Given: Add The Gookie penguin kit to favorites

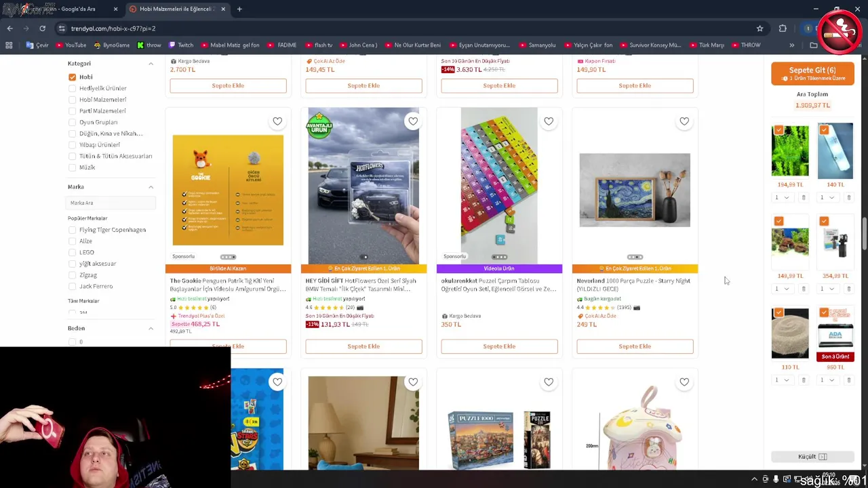Looking at the screenshot, I should [x=277, y=121].
